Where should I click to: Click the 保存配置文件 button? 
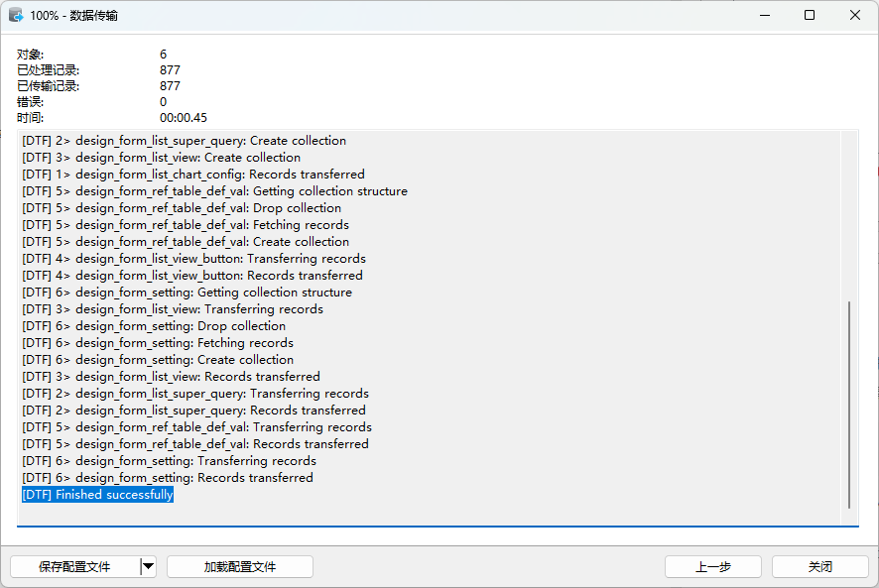click(x=74, y=567)
